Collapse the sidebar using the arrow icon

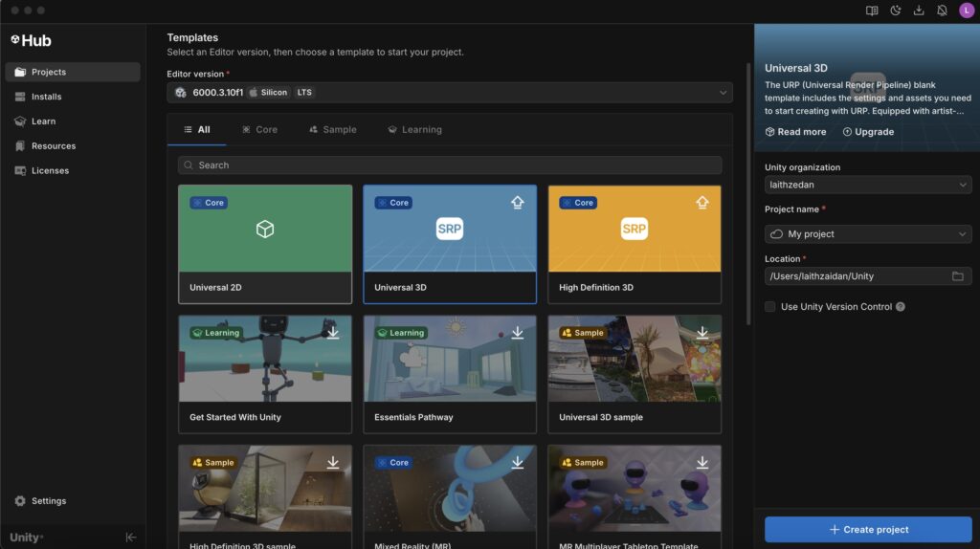point(131,538)
